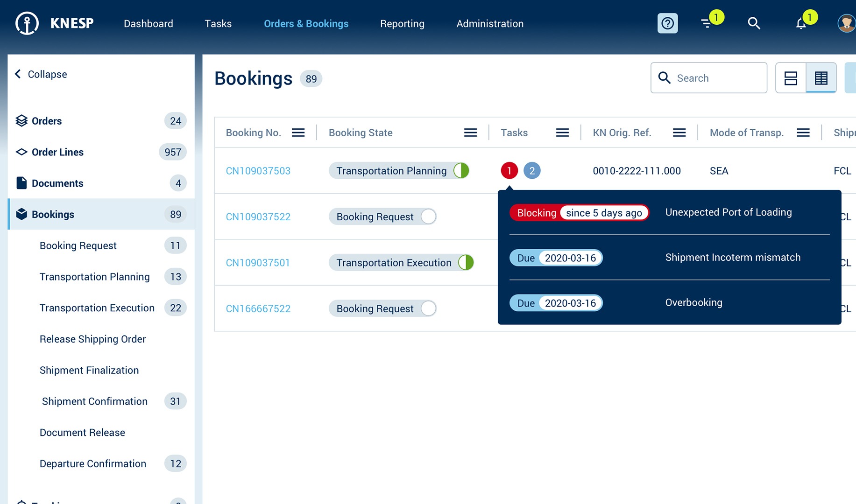
Task: Switch to card list view
Action: (791, 78)
